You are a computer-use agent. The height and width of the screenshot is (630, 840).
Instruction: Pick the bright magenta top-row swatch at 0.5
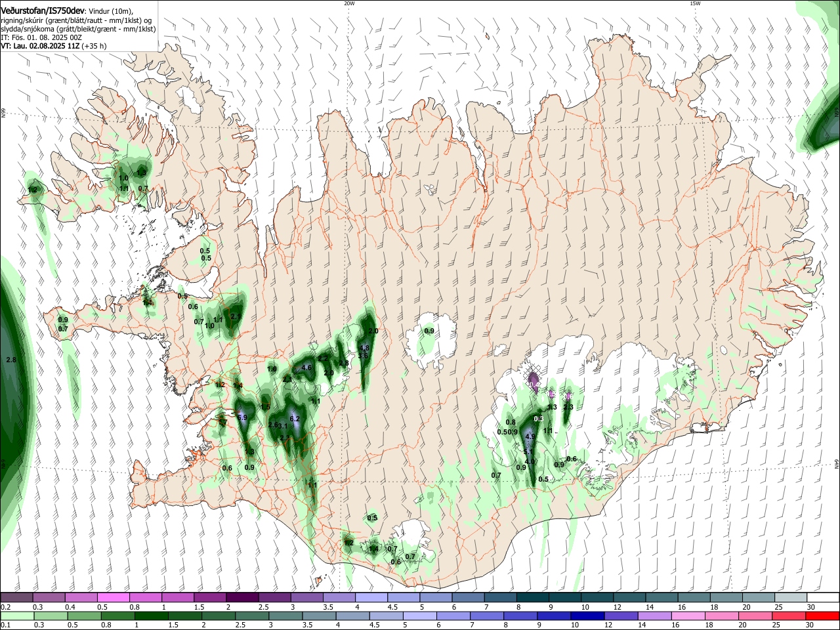coord(113,597)
